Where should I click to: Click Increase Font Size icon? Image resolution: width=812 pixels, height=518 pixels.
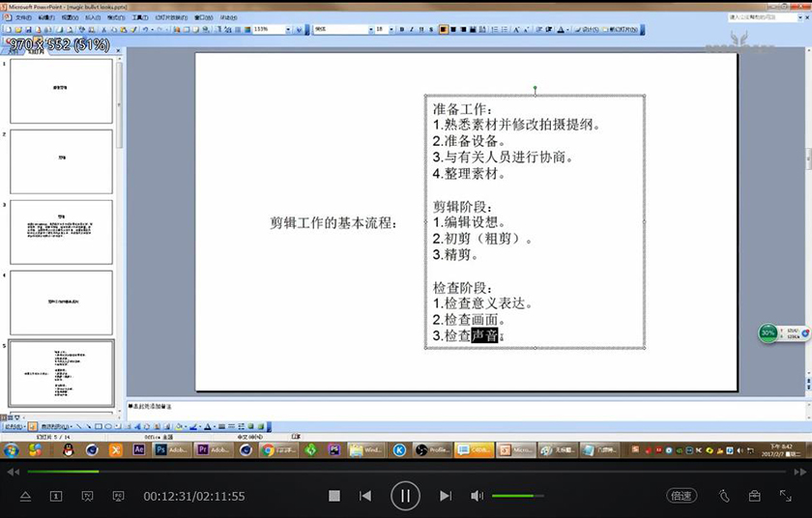tap(516, 30)
